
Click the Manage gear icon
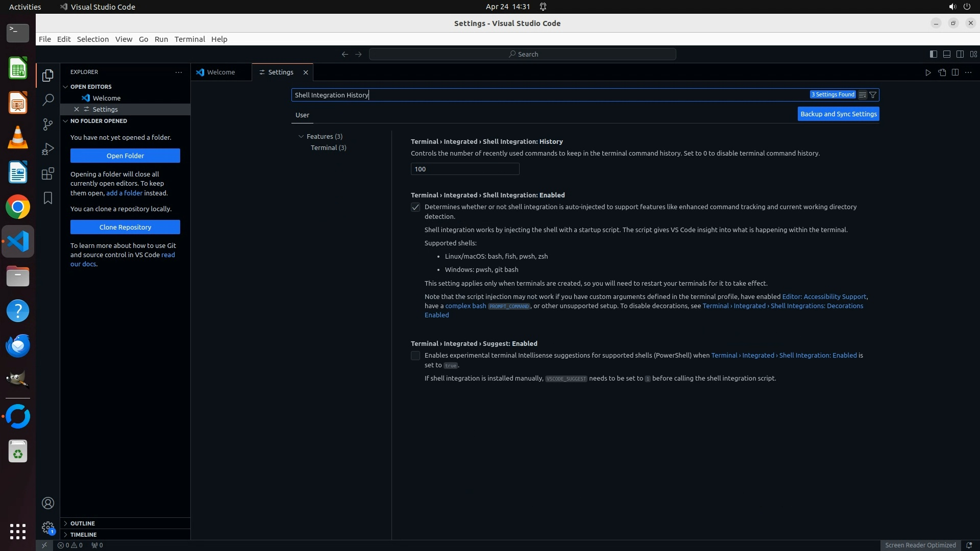[48, 527]
